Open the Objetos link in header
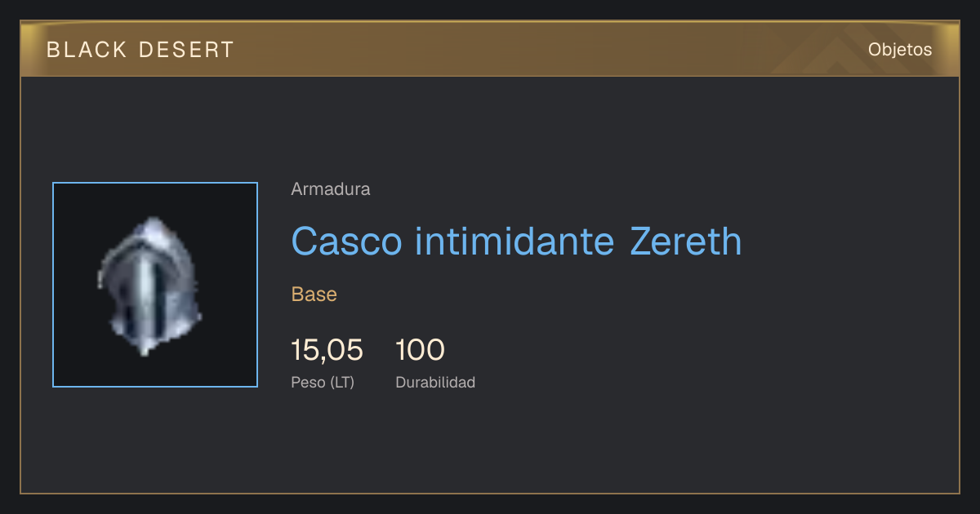 coord(900,50)
